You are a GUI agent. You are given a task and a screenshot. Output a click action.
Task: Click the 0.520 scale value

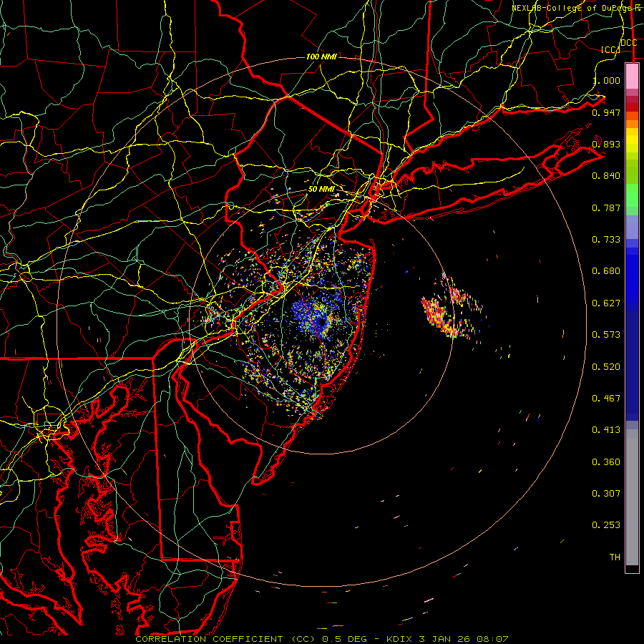(x=606, y=367)
